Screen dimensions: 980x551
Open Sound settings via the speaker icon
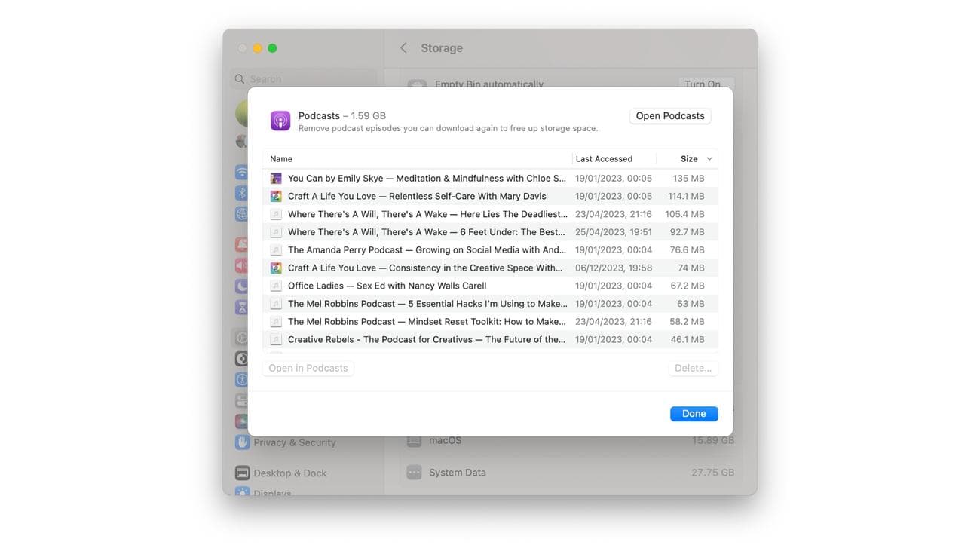coord(240,265)
